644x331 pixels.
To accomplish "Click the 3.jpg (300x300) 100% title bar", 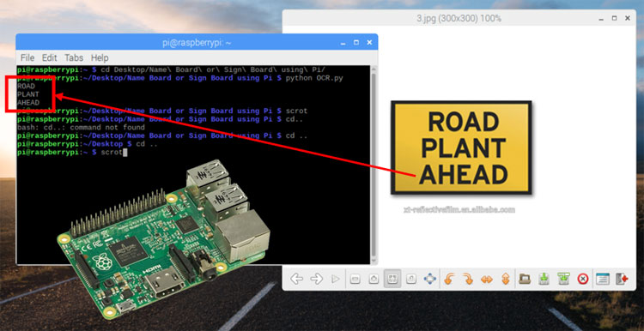I will pos(459,19).
